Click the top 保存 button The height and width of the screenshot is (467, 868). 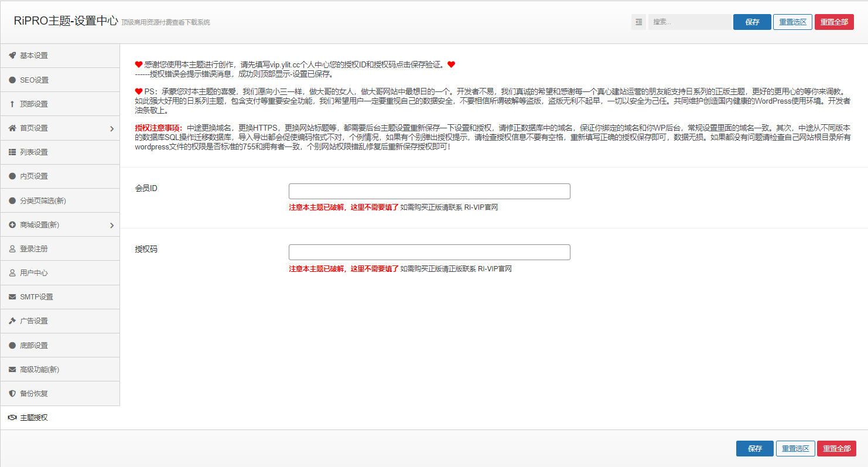click(x=752, y=22)
